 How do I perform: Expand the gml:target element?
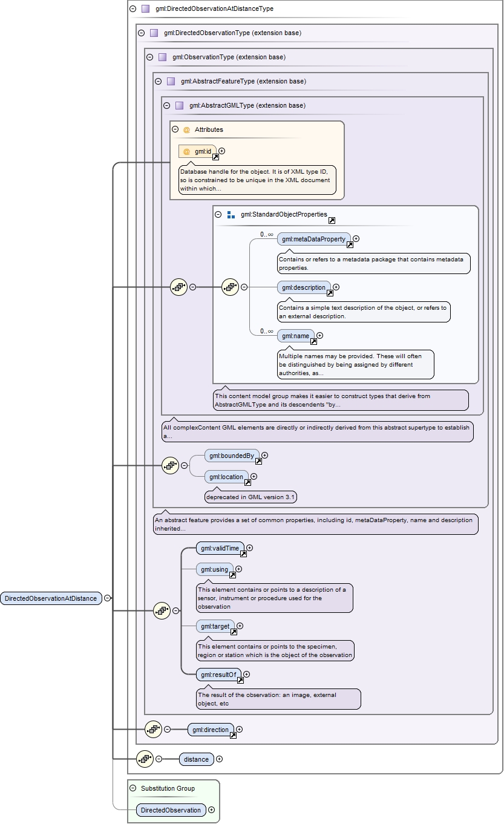[240, 626]
